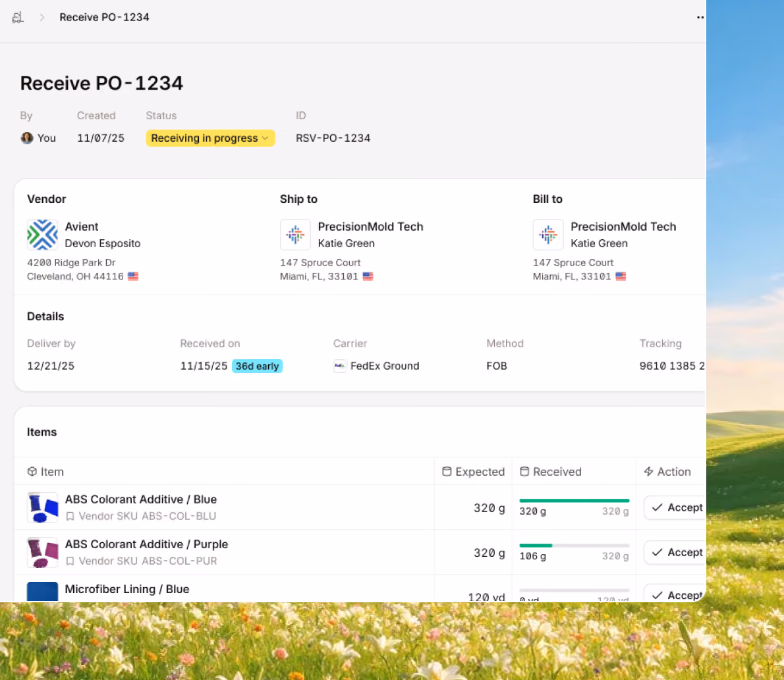
Task: Click the 4200 Ridge Park Dr address
Action: [x=71, y=262]
